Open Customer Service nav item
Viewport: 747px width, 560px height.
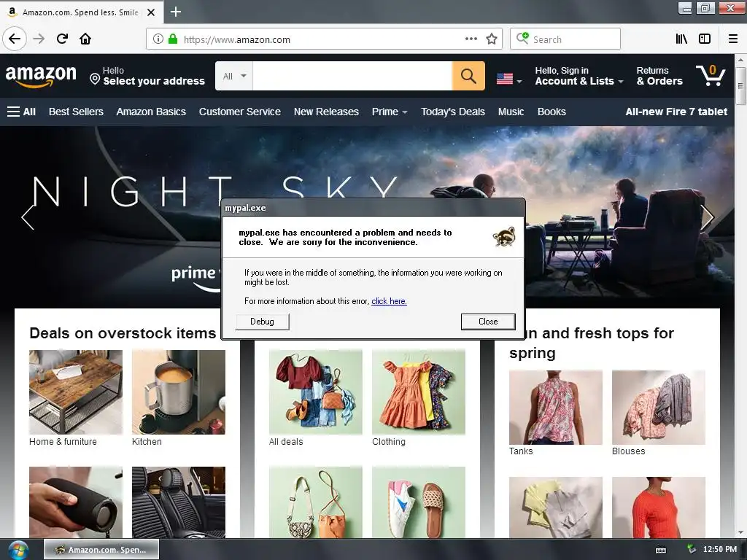(x=239, y=112)
